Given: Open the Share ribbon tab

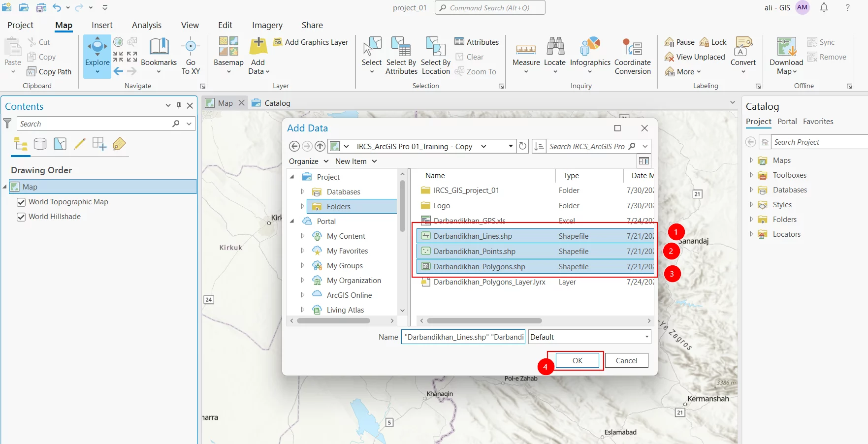Looking at the screenshot, I should tap(312, 25).
